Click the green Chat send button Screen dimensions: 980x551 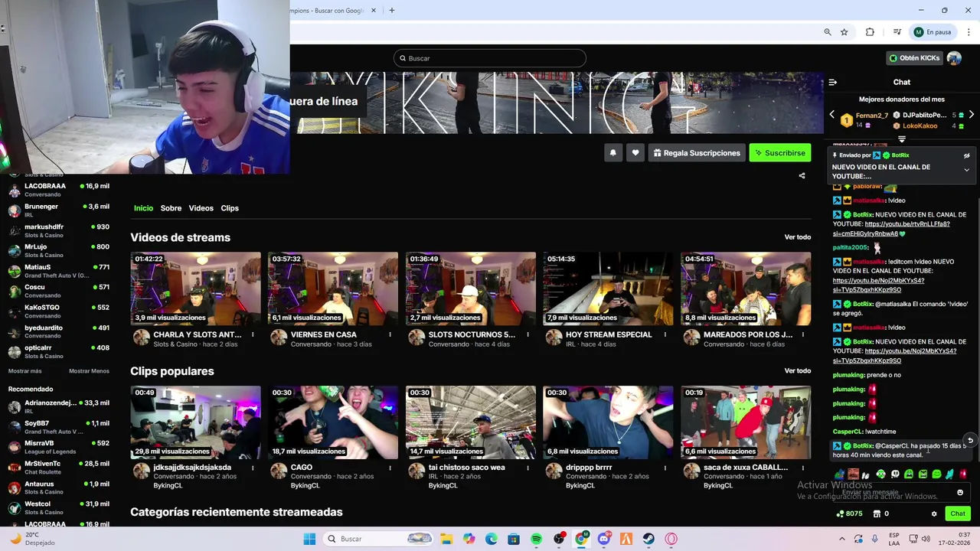(x=958, y=514)
